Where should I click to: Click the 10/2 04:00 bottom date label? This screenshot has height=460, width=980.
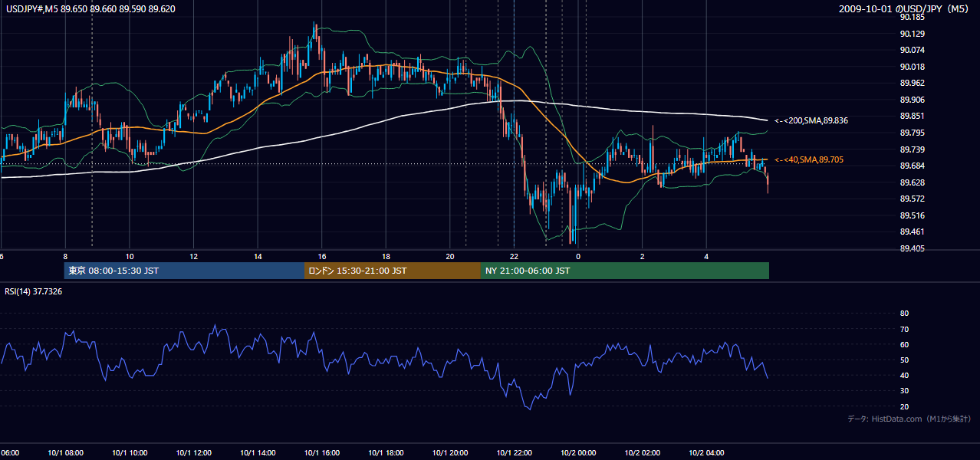[x=706, y=453]
